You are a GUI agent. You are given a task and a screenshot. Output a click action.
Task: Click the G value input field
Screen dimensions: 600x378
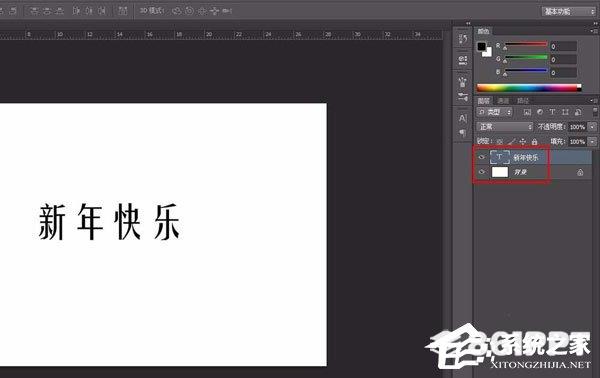point(563,60)
